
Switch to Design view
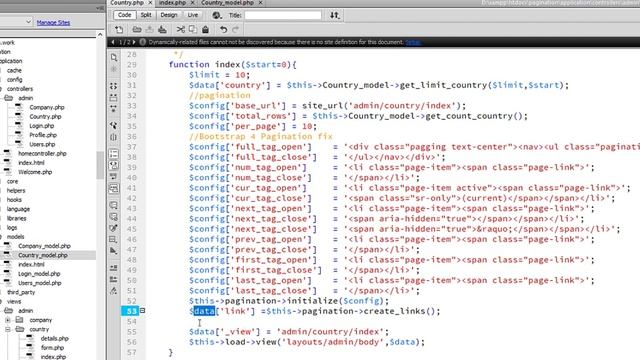(x=169, y=15)
